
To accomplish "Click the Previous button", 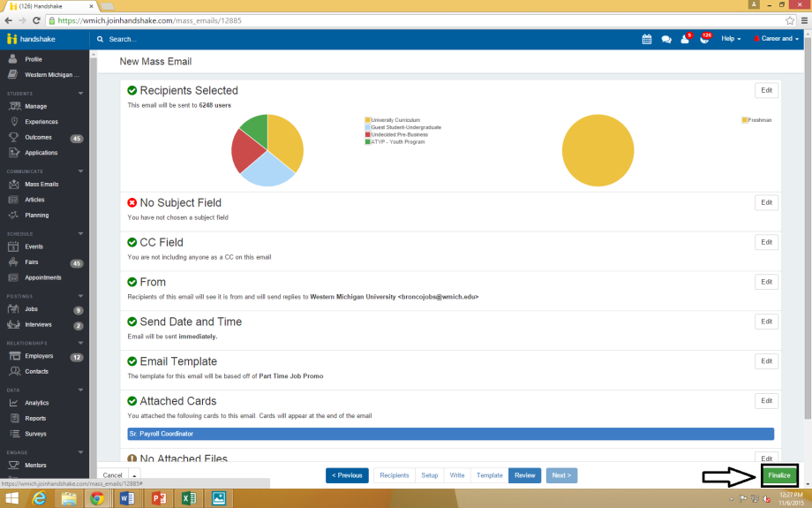I will [x=347, y=475].
